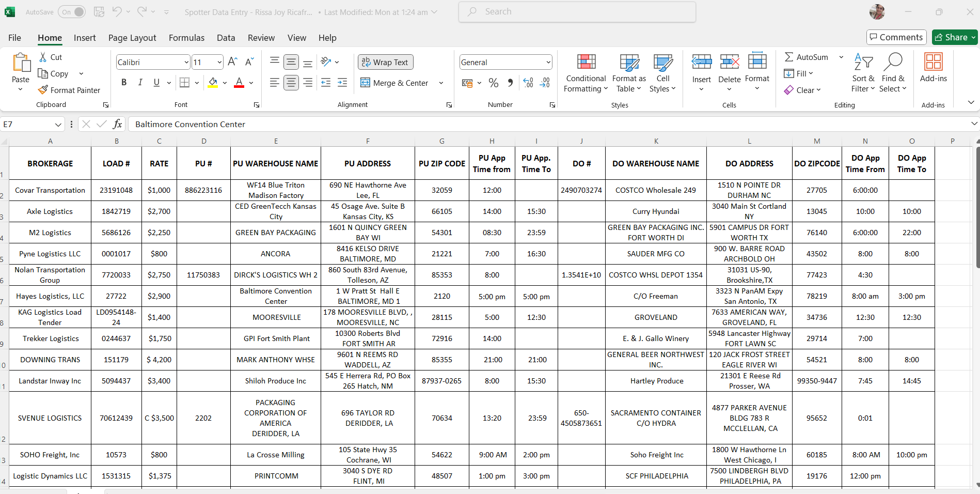This screenshot has height=494, width=980.
Task: Click the Undo arrow
Action: click(117, 12)
